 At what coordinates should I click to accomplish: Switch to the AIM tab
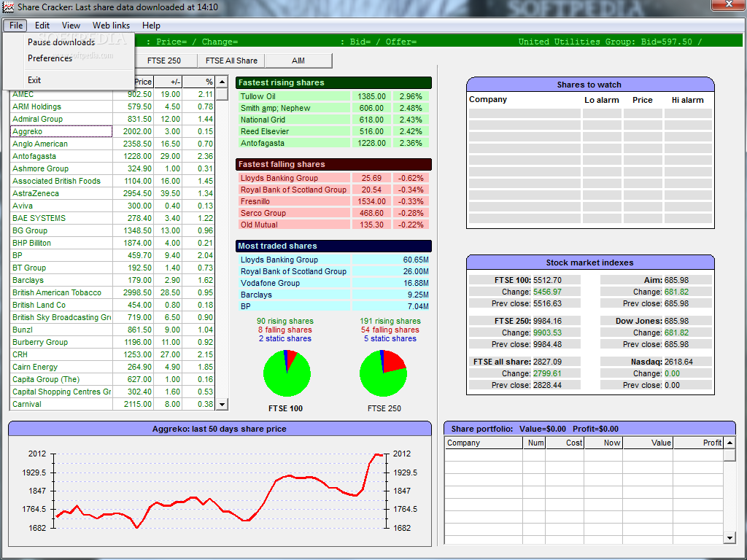(x=298, y=61)
